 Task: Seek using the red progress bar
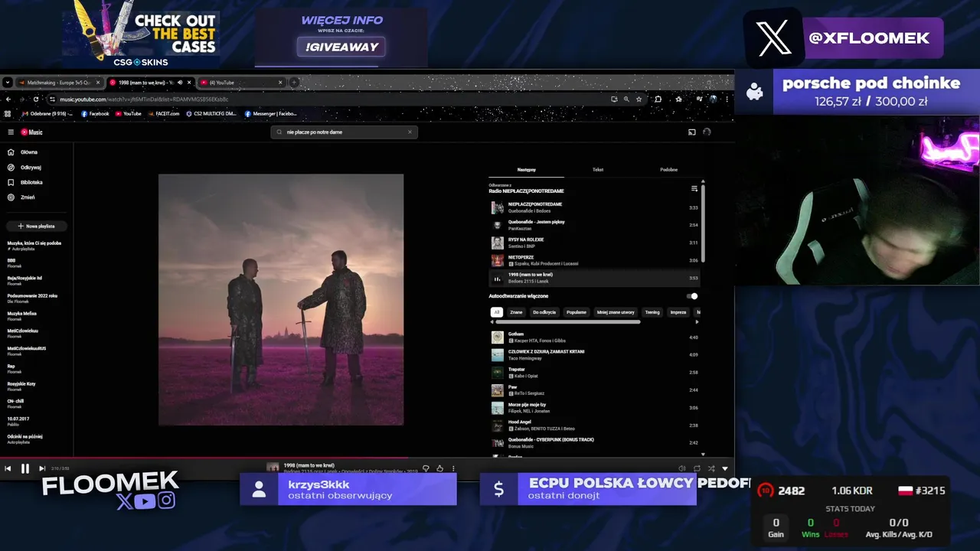(x=367, y=458)
